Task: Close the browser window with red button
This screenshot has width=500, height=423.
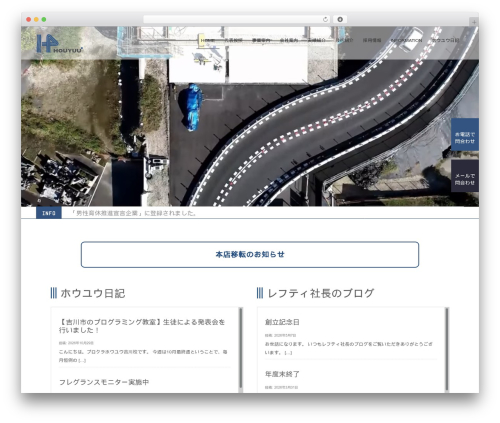Action: pos(29,19)
